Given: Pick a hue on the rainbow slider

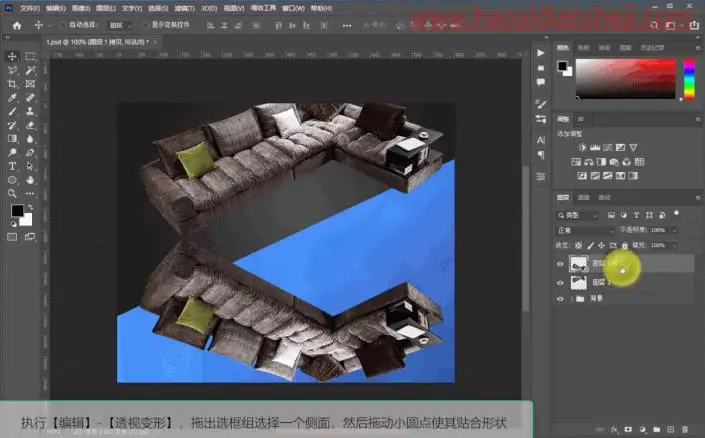Looking at the screenshot, I should pos(689,79).
